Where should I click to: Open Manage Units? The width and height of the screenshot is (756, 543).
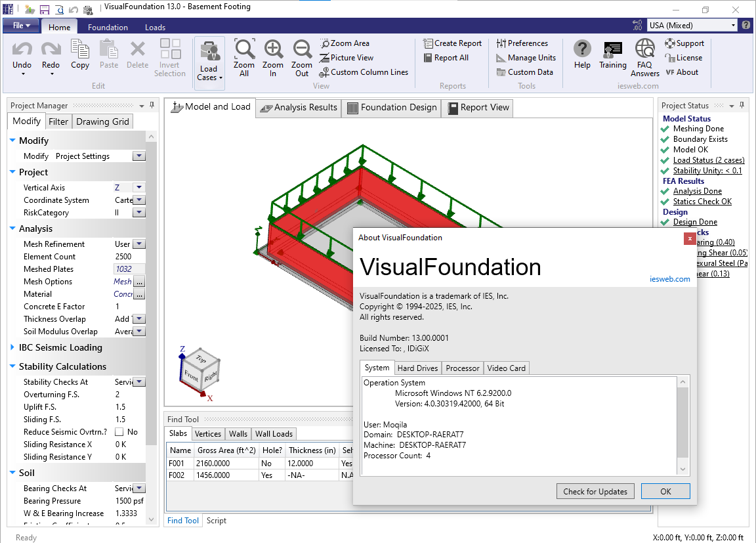(526, 58)
